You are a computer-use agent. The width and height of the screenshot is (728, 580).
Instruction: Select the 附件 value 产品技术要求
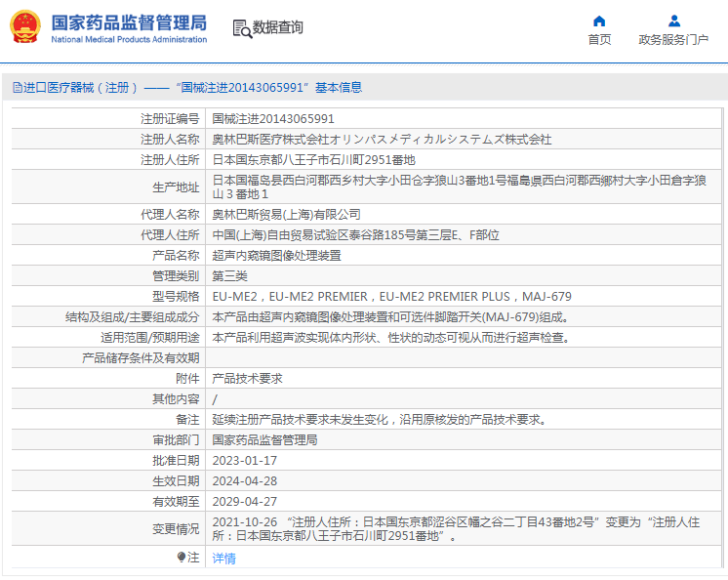click(x=248, y=379)
